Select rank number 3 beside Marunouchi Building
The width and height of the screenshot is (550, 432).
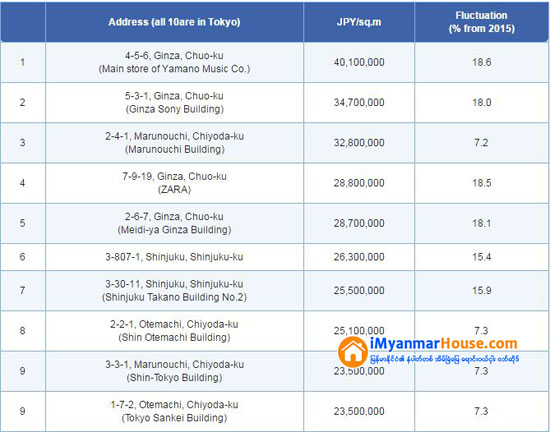click(22, 143)
